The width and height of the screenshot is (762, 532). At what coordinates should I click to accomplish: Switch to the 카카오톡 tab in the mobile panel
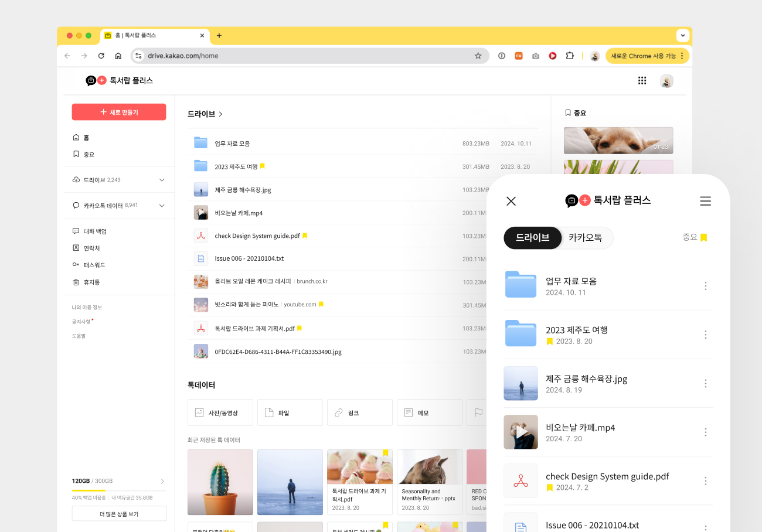coord(585,238)
